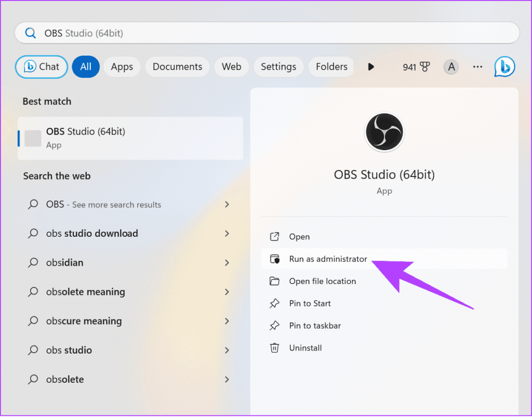This screenshot has width=532, height=417.
Task: Click the Open file location folder icon
Action: pos(275,281)
